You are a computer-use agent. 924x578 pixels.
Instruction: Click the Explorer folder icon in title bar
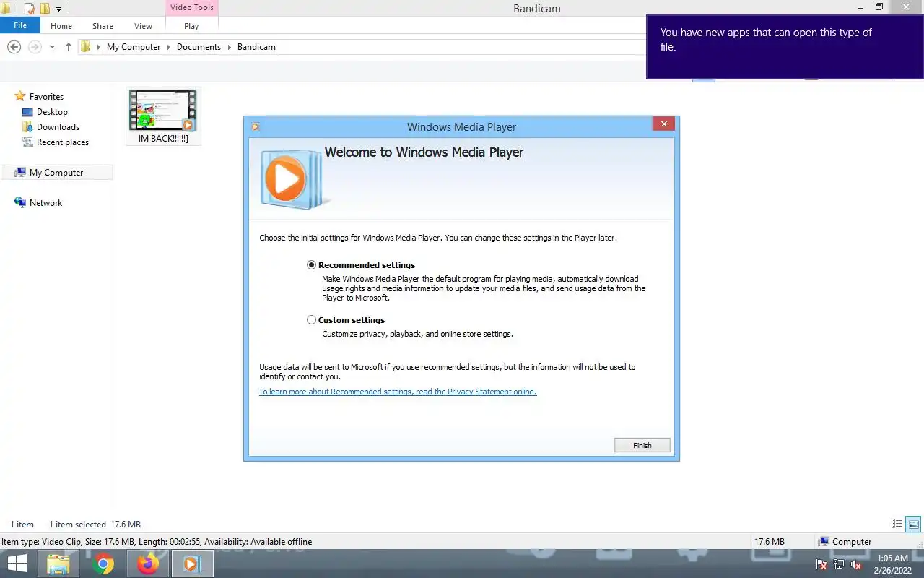[x=5, y=9]
